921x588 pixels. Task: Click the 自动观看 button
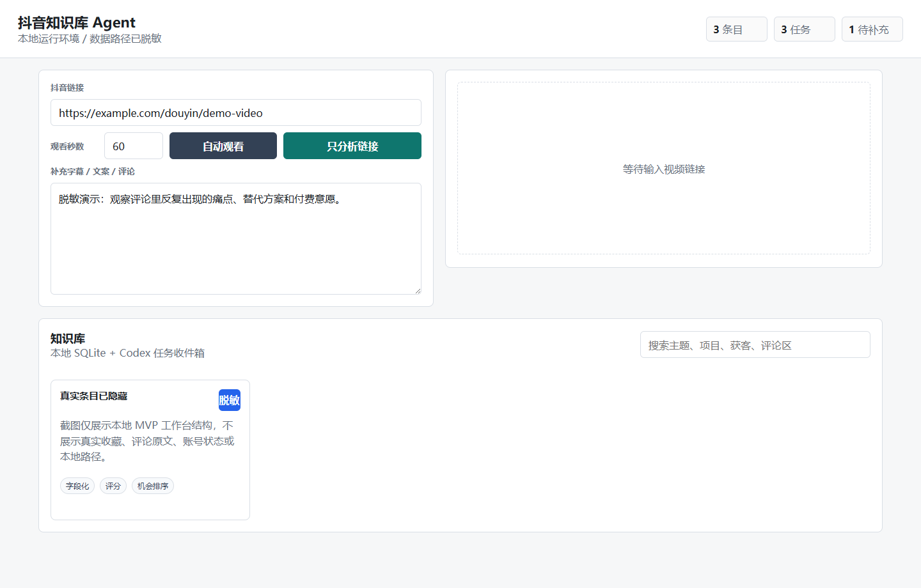[223, 146]
